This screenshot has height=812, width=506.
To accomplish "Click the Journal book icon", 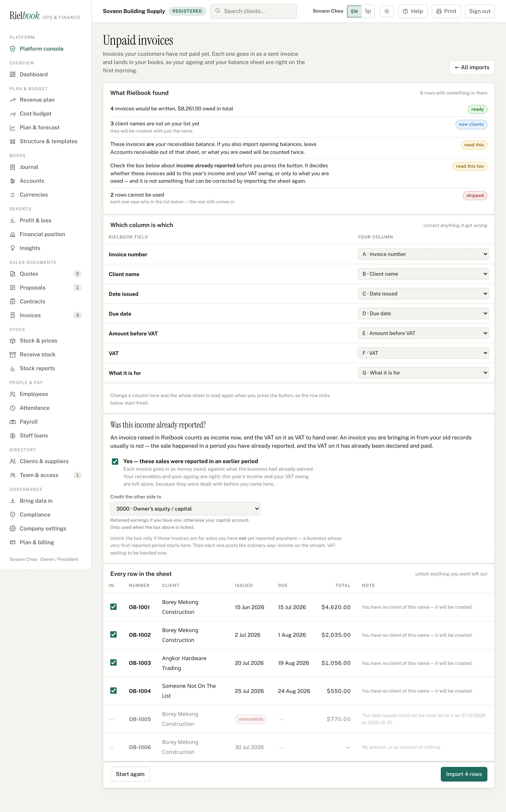I will [13, 167].
